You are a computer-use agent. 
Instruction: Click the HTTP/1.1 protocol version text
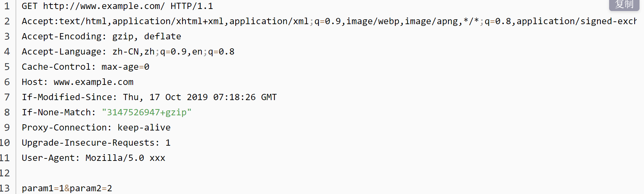click(x=192, y=6)
